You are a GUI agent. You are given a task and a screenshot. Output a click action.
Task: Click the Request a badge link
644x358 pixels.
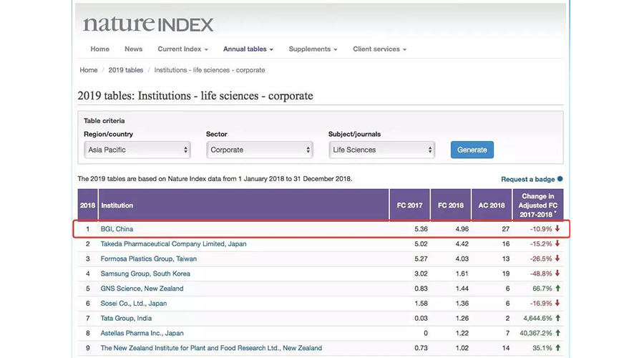click(x=528, y=179)
